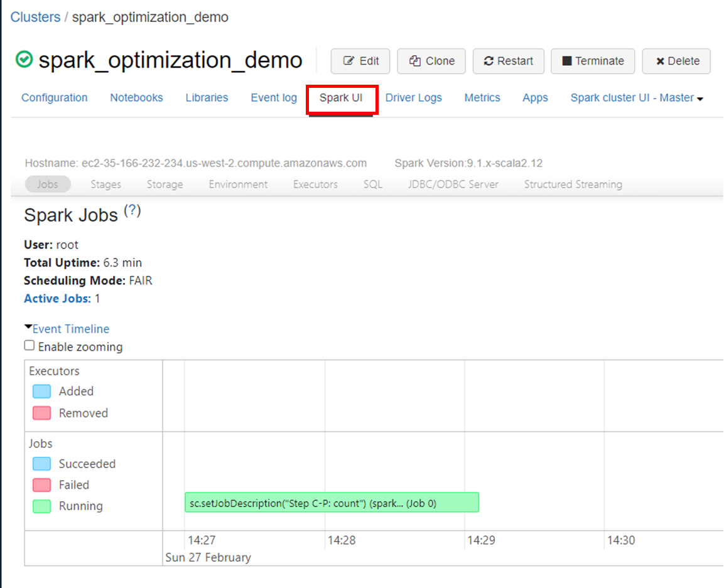Switch to the Stages tab

pos(105,184)
